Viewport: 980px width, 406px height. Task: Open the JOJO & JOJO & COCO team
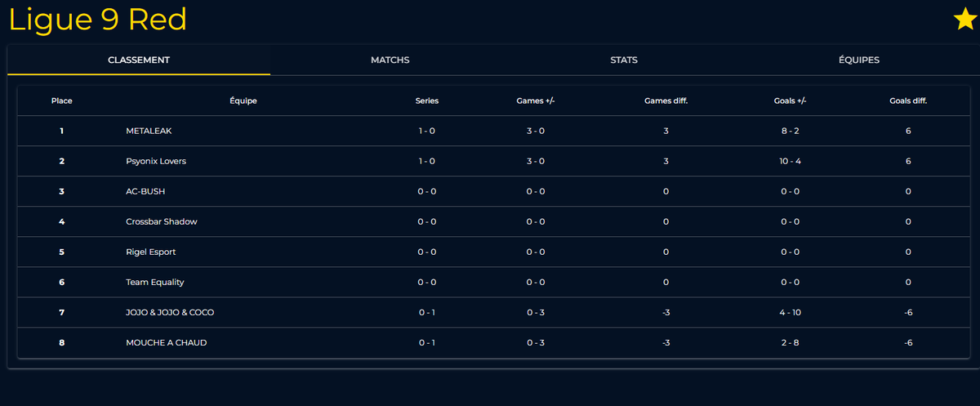(170, 312)
